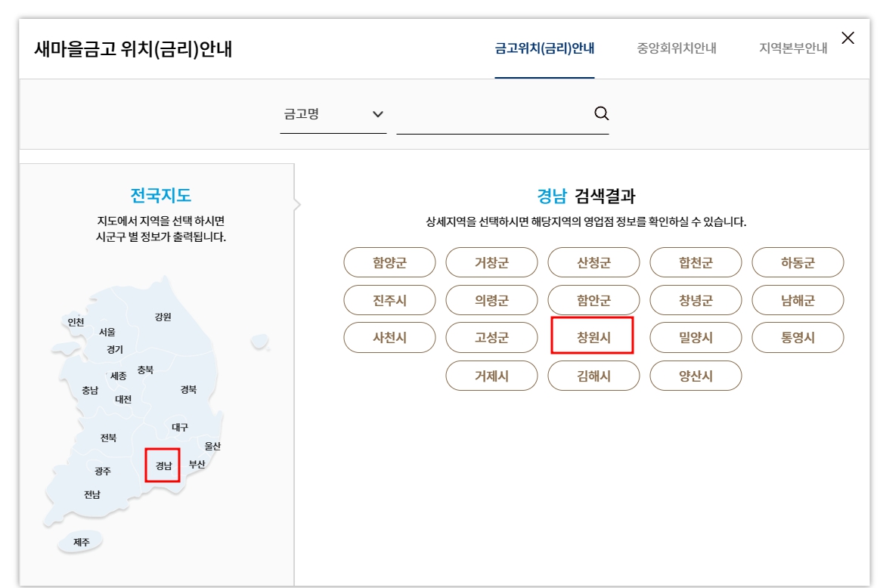Choose 광주 on the map

point(103,472)
